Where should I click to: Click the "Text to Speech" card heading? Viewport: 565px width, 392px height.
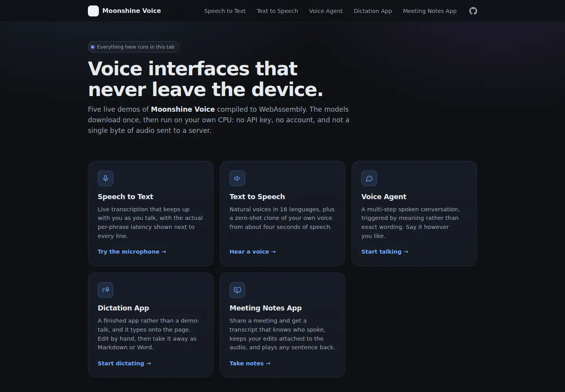(x=257, y=197)
